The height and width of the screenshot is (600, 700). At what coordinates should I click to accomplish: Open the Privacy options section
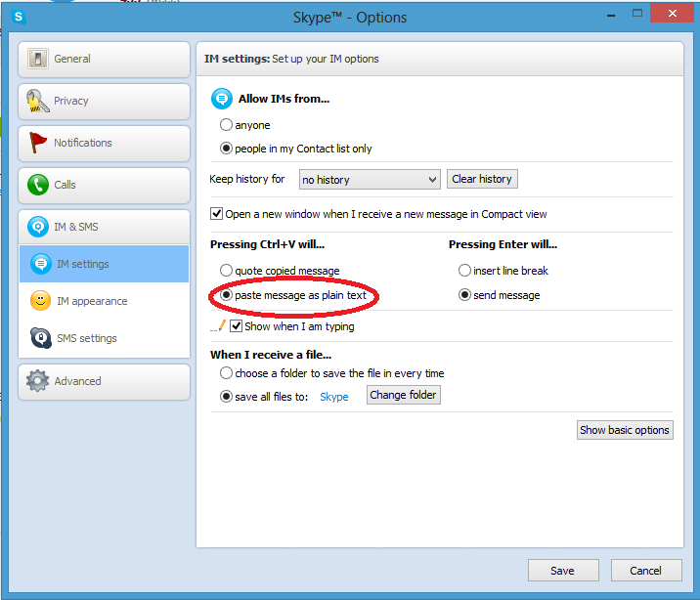tap(104, 102)
